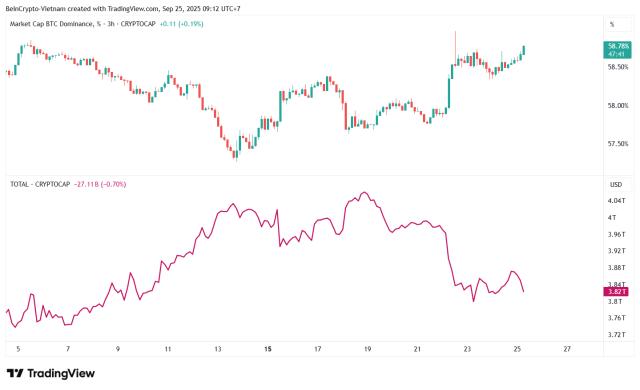Click the TradingView wordmark text
Image resolution: width=640 pixels, height=390 pixels.
tap(61, 373)
